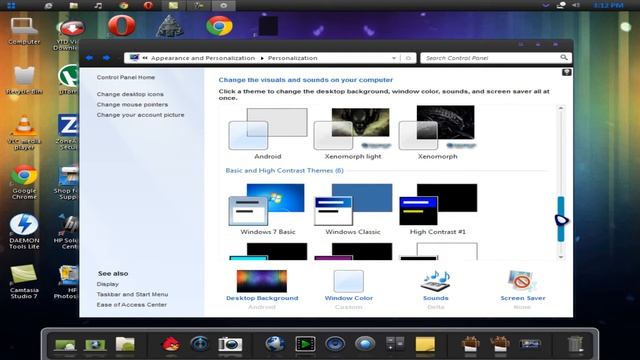Open the volume tray icon
The width and height of the screenshot is (640, 360).
click(576, 5)
